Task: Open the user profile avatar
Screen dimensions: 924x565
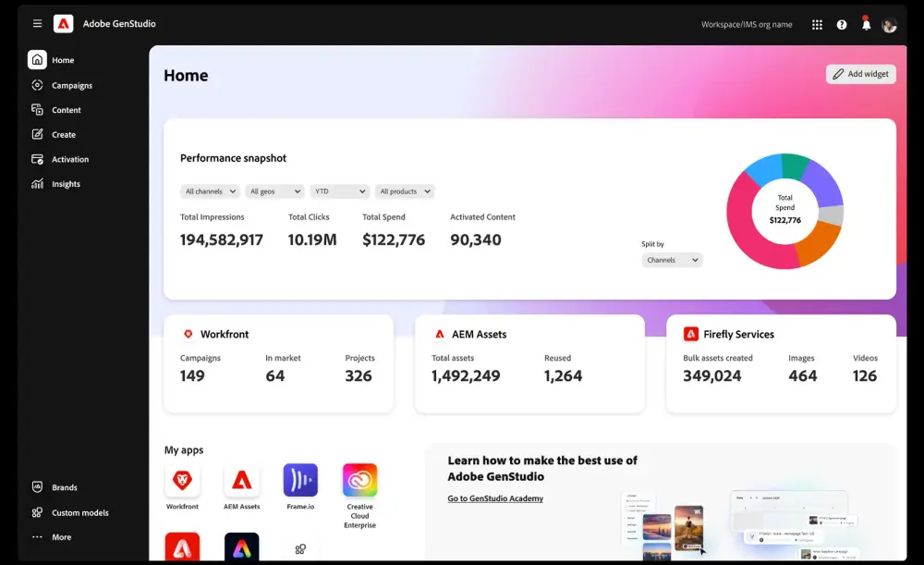Action: point(889,25)
